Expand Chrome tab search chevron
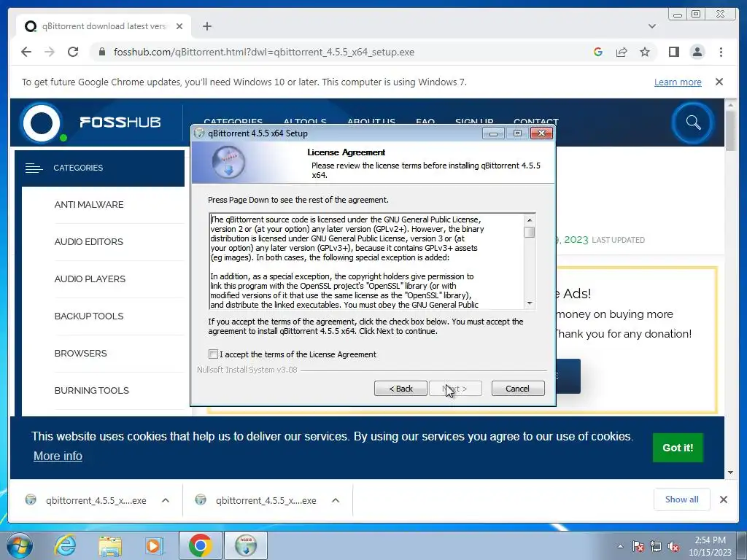The height and width of the screenshot is (560, 747). pos(652,26)
